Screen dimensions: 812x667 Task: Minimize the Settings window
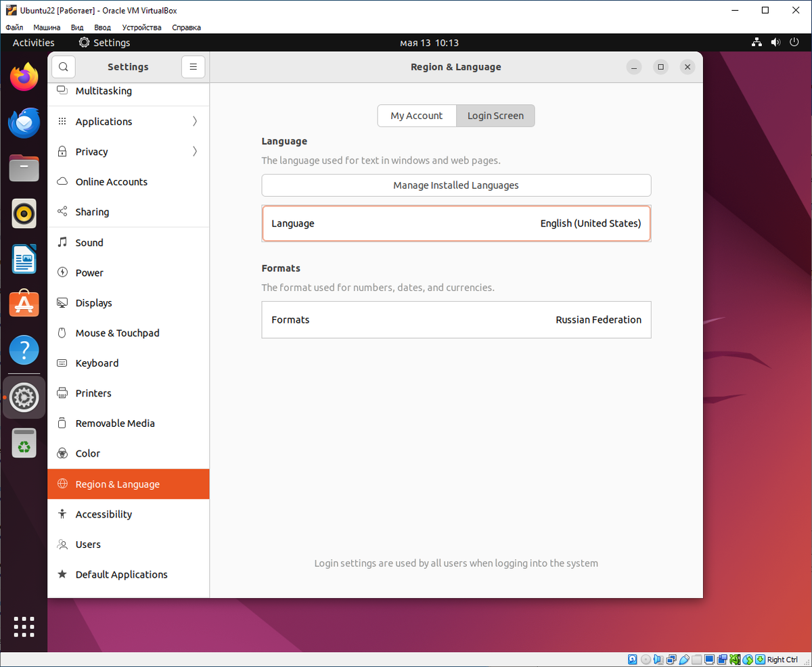634,67
